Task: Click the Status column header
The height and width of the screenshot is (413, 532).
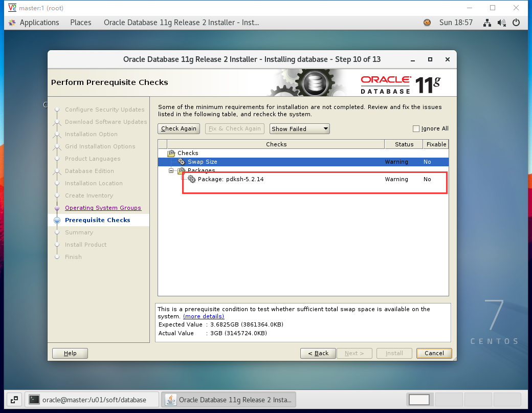Action: (404, 144)
